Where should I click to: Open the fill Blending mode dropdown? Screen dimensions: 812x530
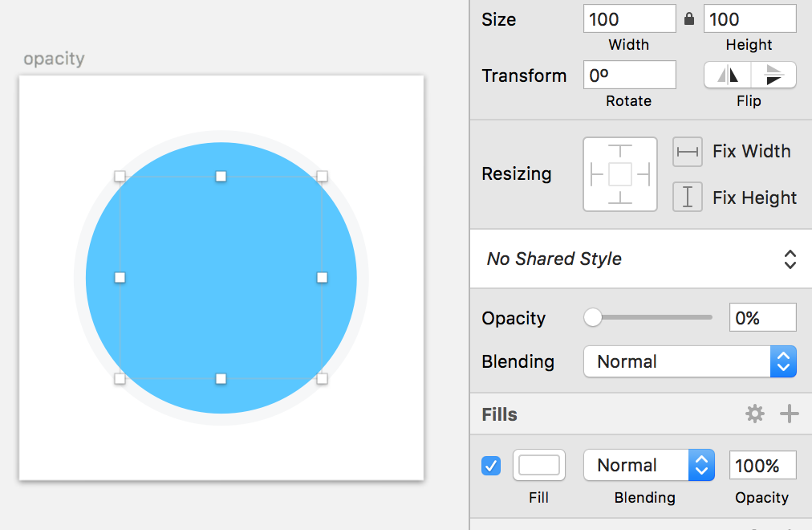(x=648, y=465)
